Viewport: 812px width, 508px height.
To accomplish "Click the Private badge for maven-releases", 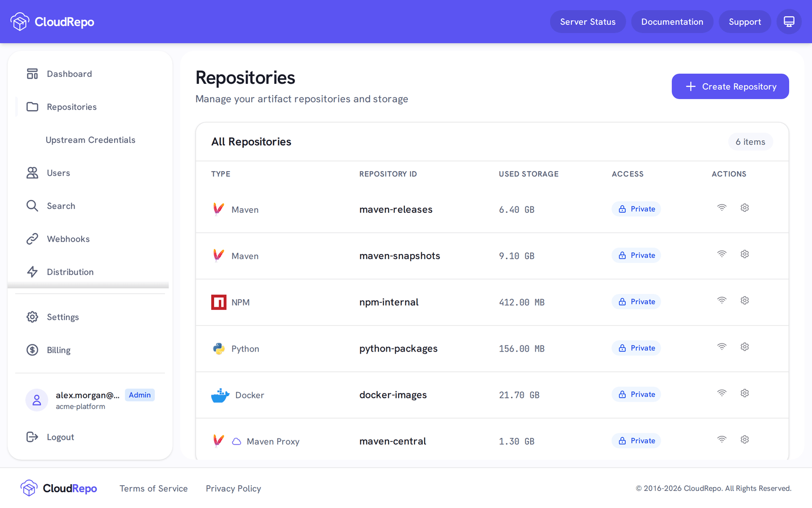I will pyautogui.click(x=636, y=209).
